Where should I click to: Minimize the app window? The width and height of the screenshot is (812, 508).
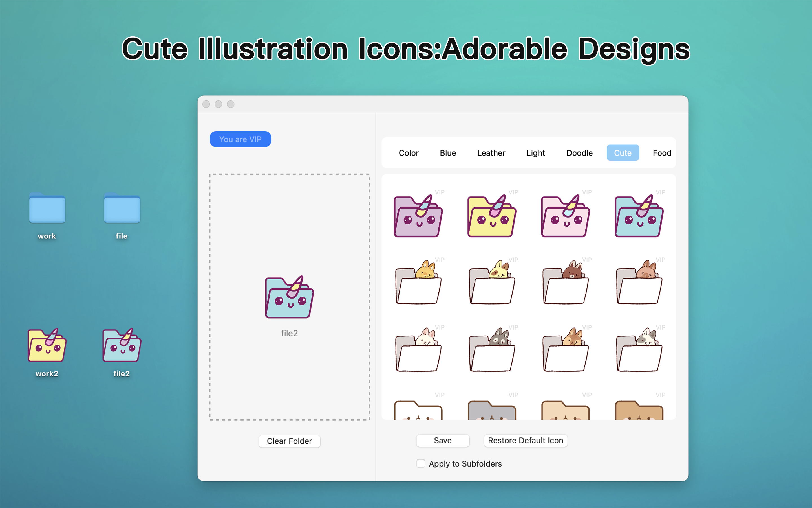(219, 104)
